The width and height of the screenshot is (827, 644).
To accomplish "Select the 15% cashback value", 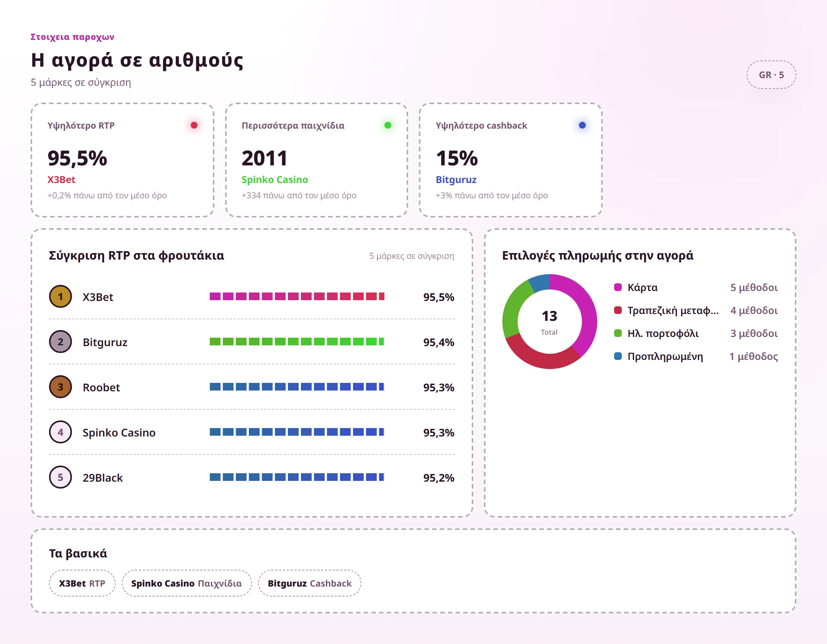I will pos(457,159).
